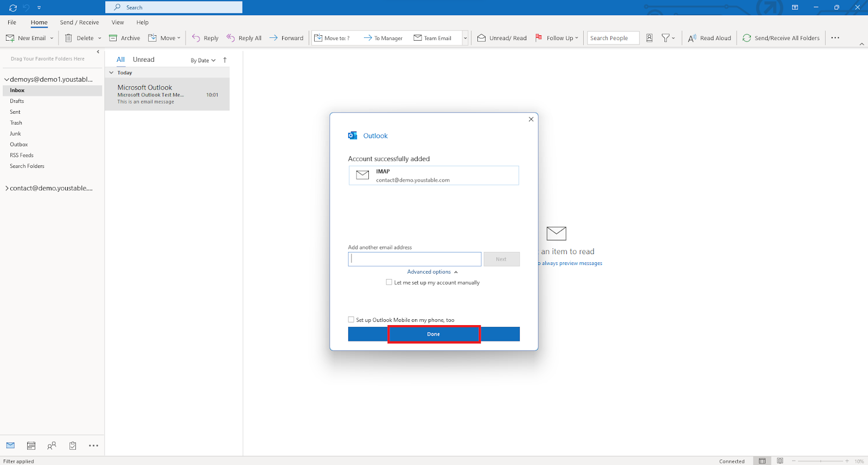Click the Add another email address field

pyautogui.click(x=414, y=259)
